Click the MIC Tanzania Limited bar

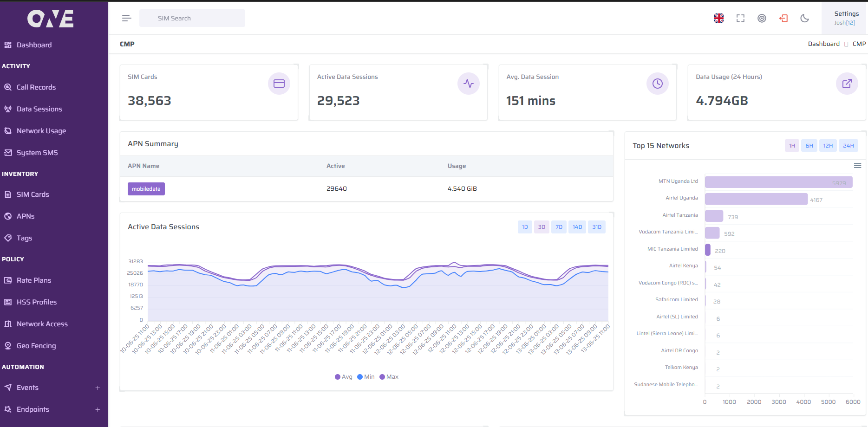coord(708,250)
